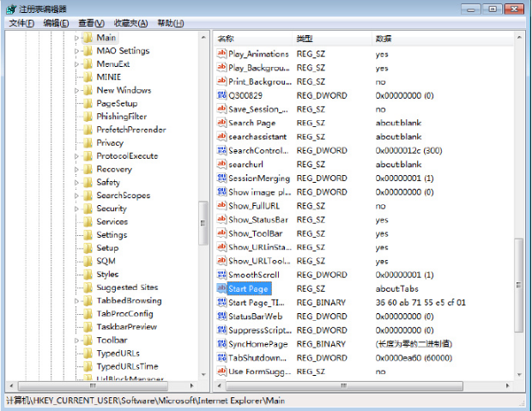
Task: Click the Setup folder icon
Action: [x=88, y=248]
